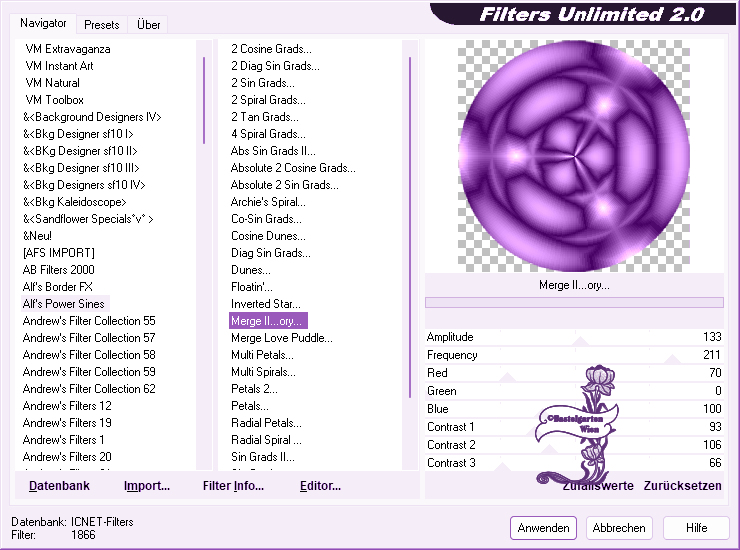Select Andrew's Filters 12
Viewport: 740px width, 550px height.
coord(67,406)
